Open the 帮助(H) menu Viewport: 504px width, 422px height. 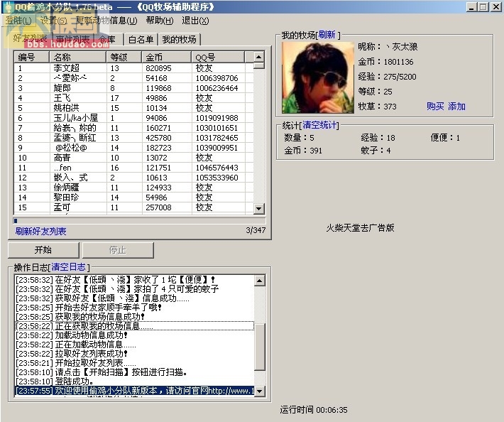160,21
